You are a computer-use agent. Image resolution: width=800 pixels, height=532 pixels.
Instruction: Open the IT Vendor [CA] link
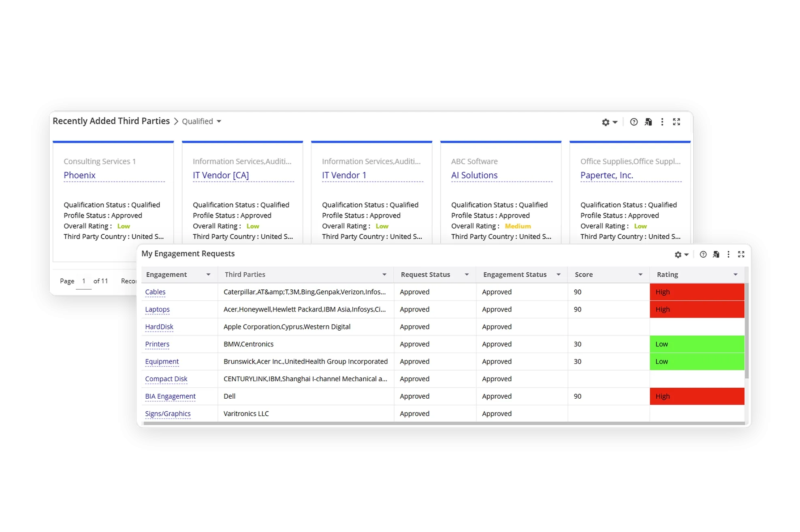pyautogui.click(x=221, y=175)
